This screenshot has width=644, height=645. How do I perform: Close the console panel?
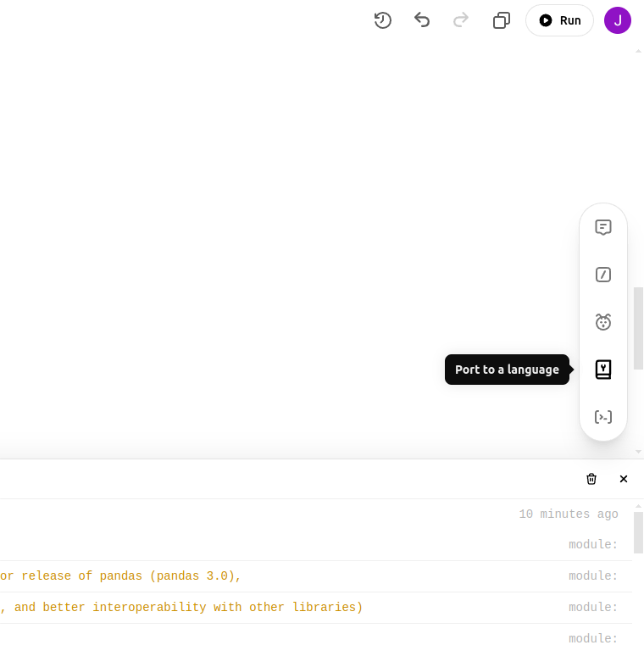point(624,479)
